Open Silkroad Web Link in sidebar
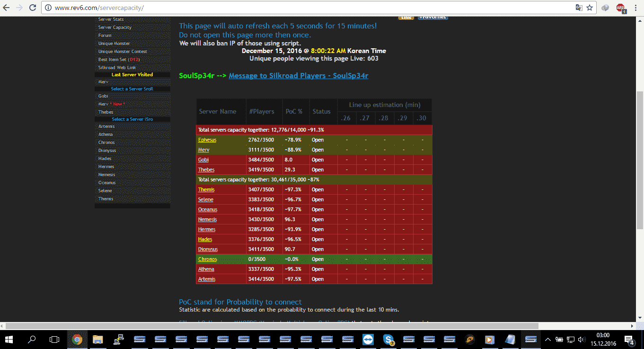644x349 pixels. [x=117, y=68]
